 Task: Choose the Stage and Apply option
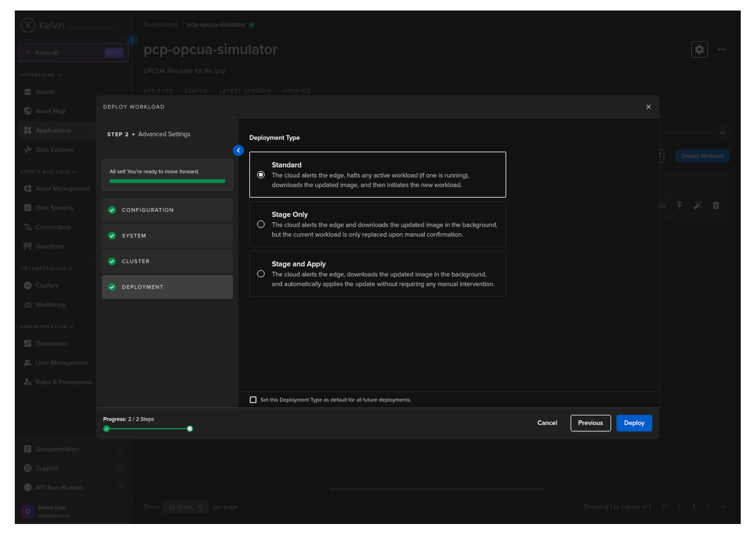click(261, 274)
